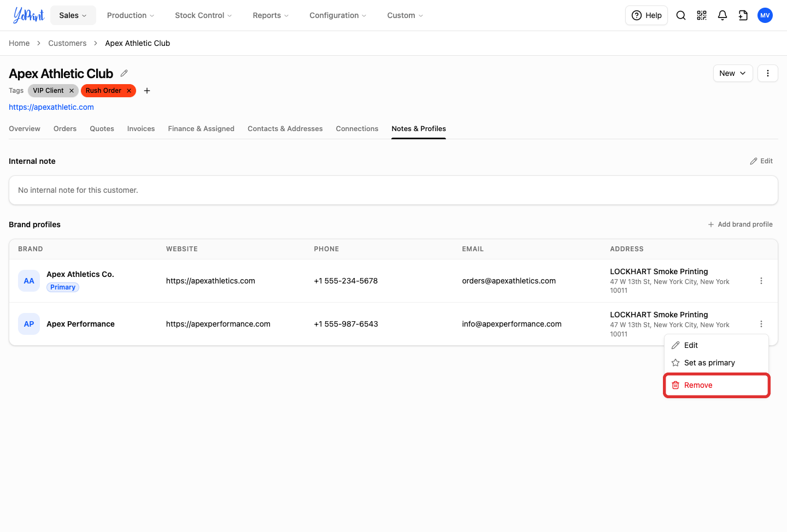Open the New dropdown button
The width and height of the screenshot is (787, 532).
coord(733,73)
